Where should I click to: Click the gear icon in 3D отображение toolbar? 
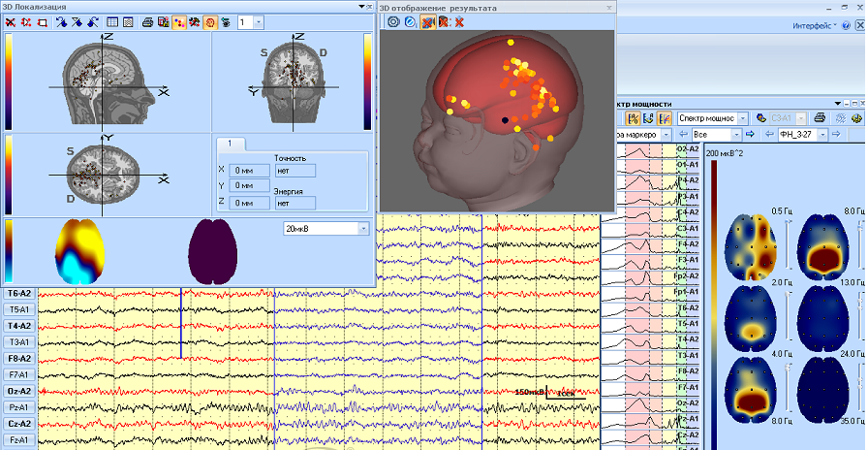click(394, 21)
